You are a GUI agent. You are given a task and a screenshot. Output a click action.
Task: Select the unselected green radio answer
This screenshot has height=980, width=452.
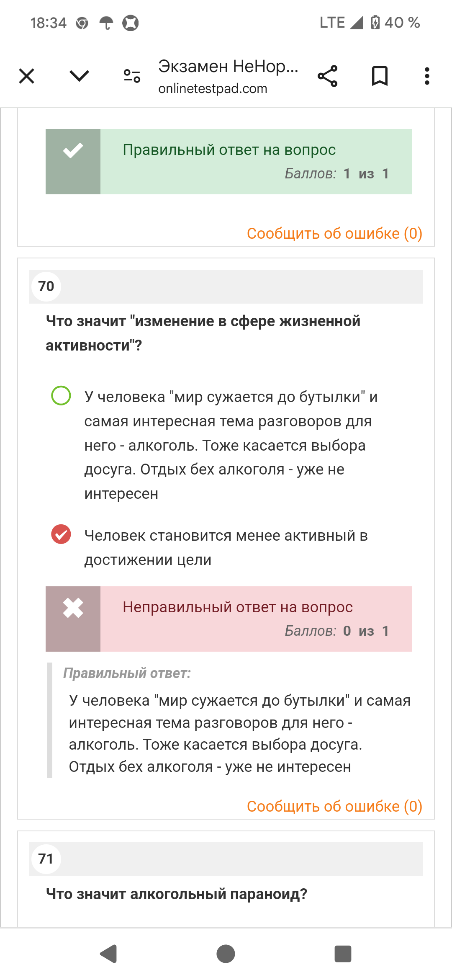point(61,396)
